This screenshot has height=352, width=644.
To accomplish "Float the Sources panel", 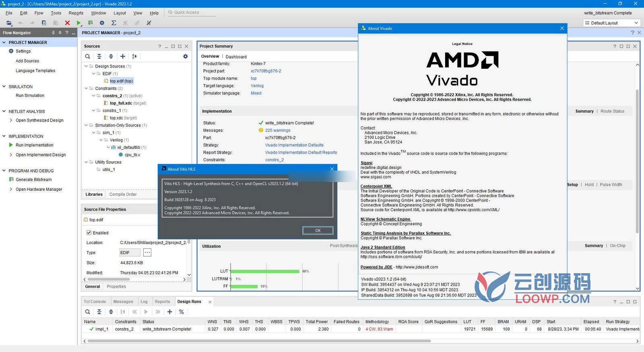I will pyautogui.click(x=180, y=46).
